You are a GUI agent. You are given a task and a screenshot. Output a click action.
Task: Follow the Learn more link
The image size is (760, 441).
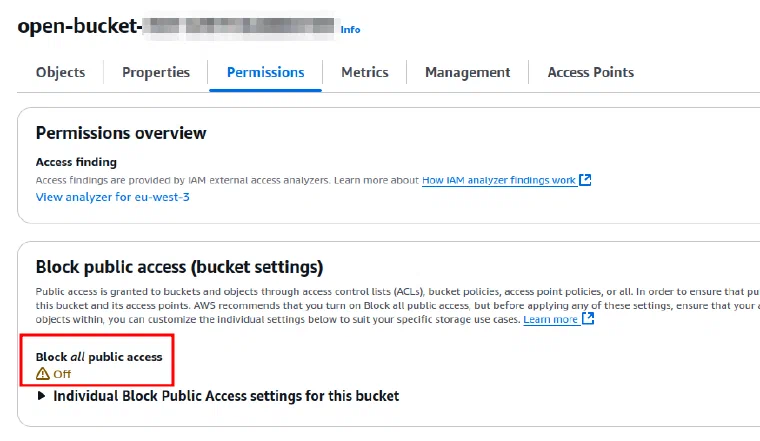tap(550, 319)
